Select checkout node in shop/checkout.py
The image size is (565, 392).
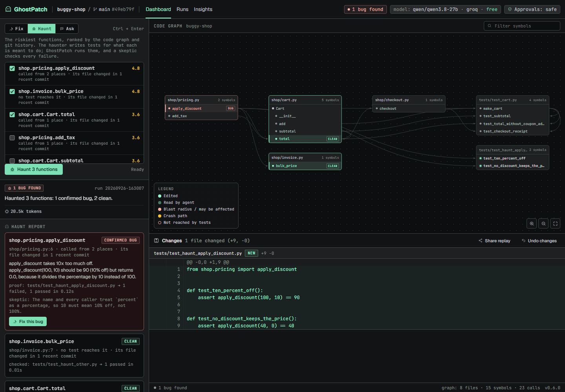pyautogui.click(x=409, y=109)
